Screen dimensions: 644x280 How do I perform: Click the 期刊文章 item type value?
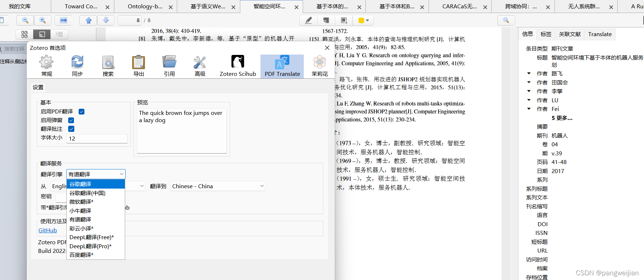562,48
